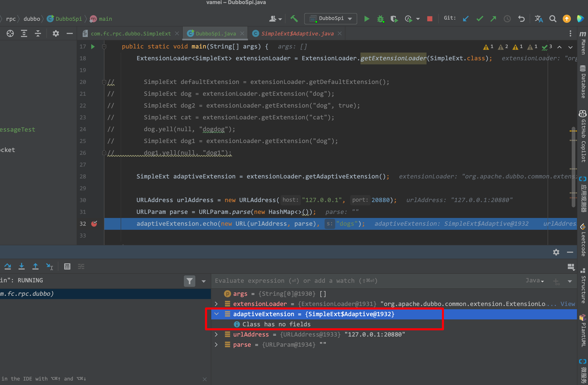This screenshot has height=385, width=588.
Task: Open the Database tool window
Action: coord(583,82)
